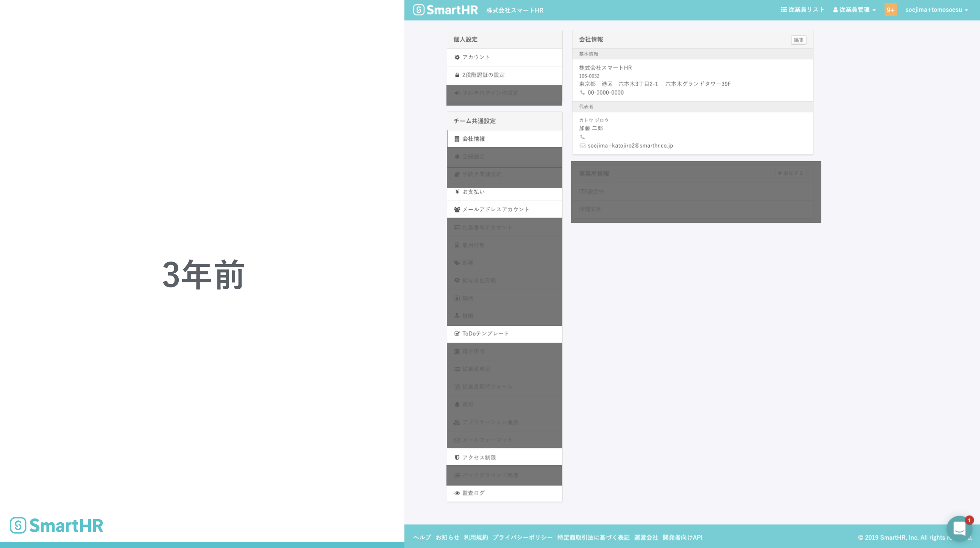
Task: Select 会社情報 in the settings sidebar
Action: tap(473, 139)
